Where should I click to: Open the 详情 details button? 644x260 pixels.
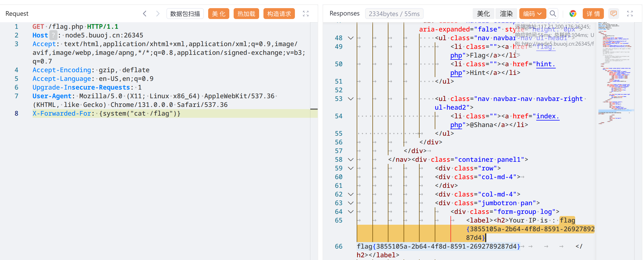(x=593, y=14)
